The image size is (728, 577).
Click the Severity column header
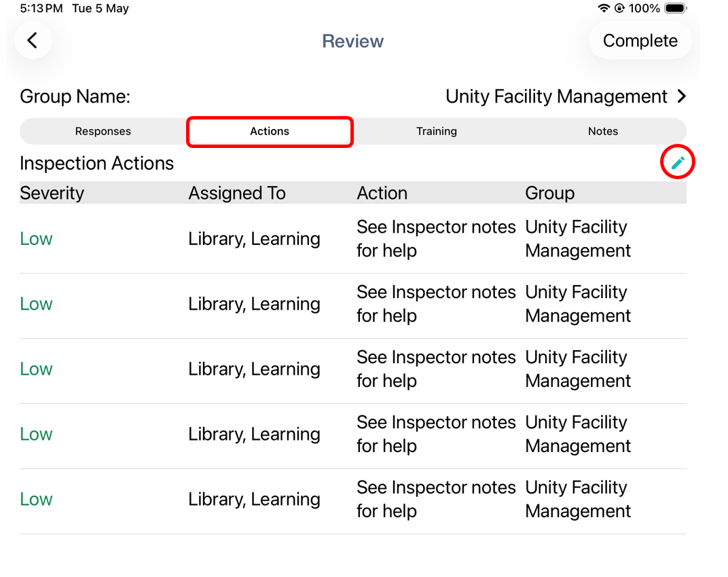(52, 193)
